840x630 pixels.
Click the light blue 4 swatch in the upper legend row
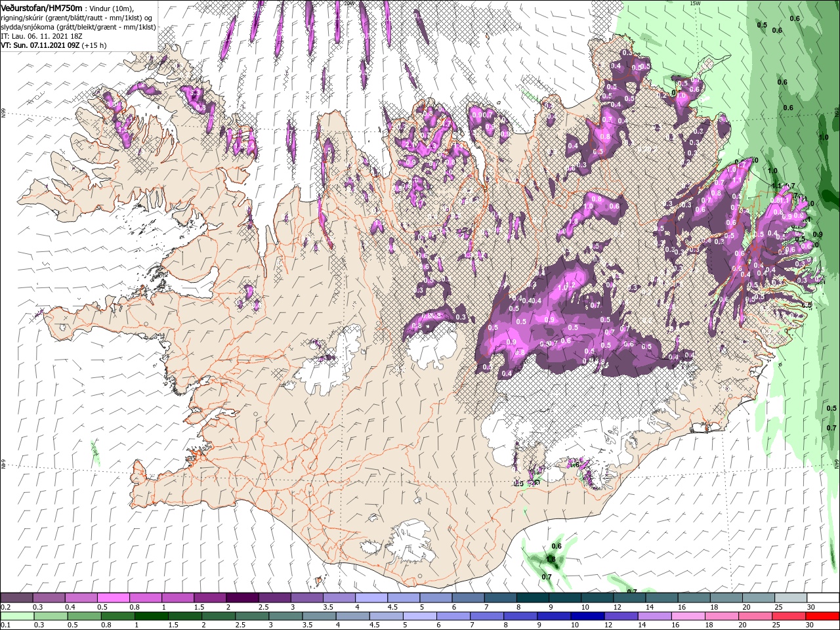coord(371,598)
